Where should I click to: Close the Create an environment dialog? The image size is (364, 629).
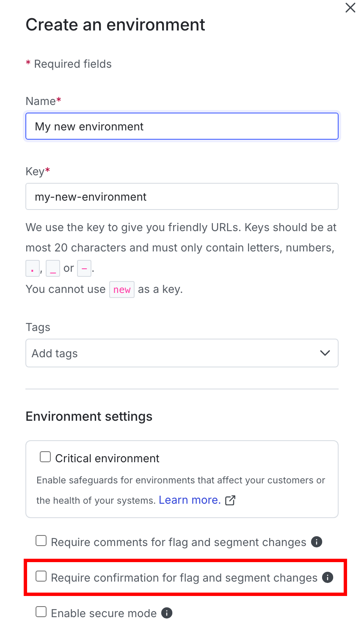click(x=350, y=8)
